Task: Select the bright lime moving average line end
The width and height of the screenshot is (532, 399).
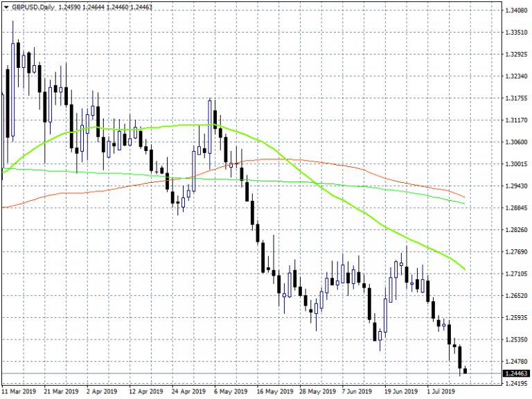Action: (x=463, y=269)
